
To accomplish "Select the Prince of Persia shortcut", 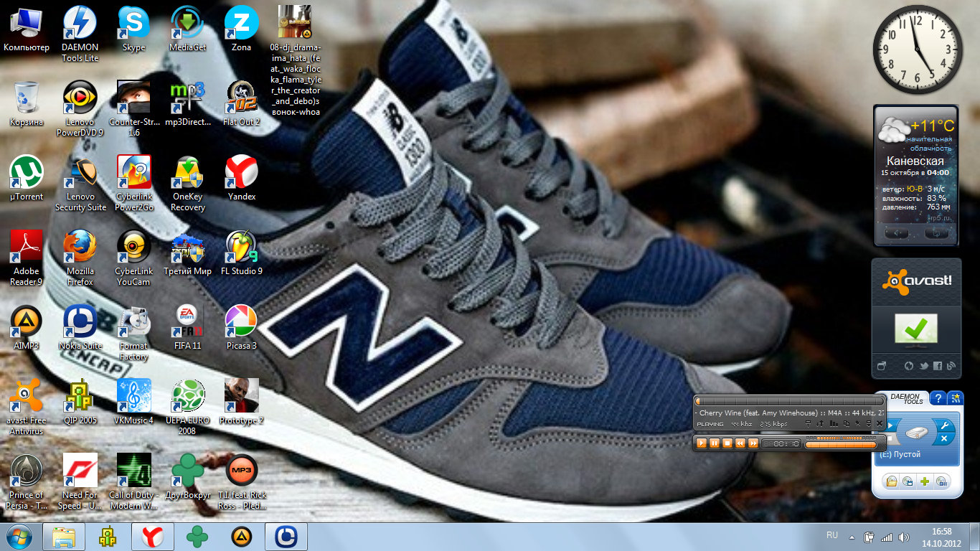I will point(27,482).
